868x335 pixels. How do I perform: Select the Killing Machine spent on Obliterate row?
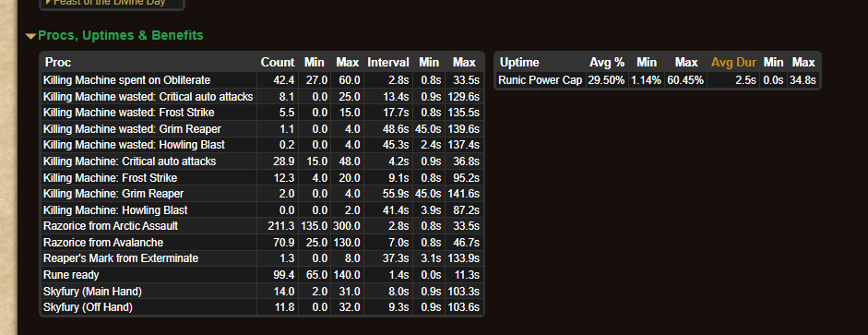coord(262,80)
